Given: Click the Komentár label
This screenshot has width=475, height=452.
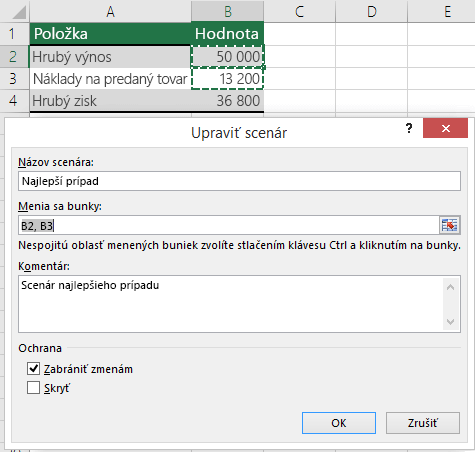Looking at the screenshot, I should click(44, 266).
